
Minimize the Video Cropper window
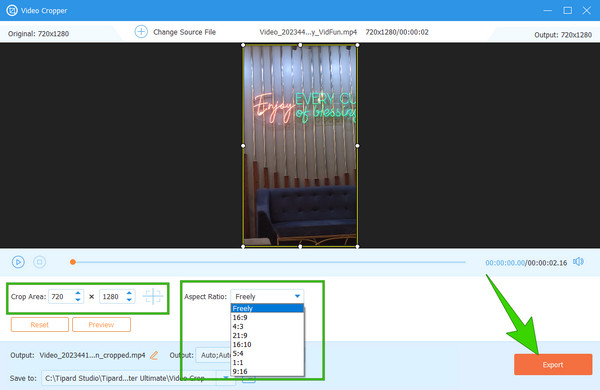tap(548, 10)
